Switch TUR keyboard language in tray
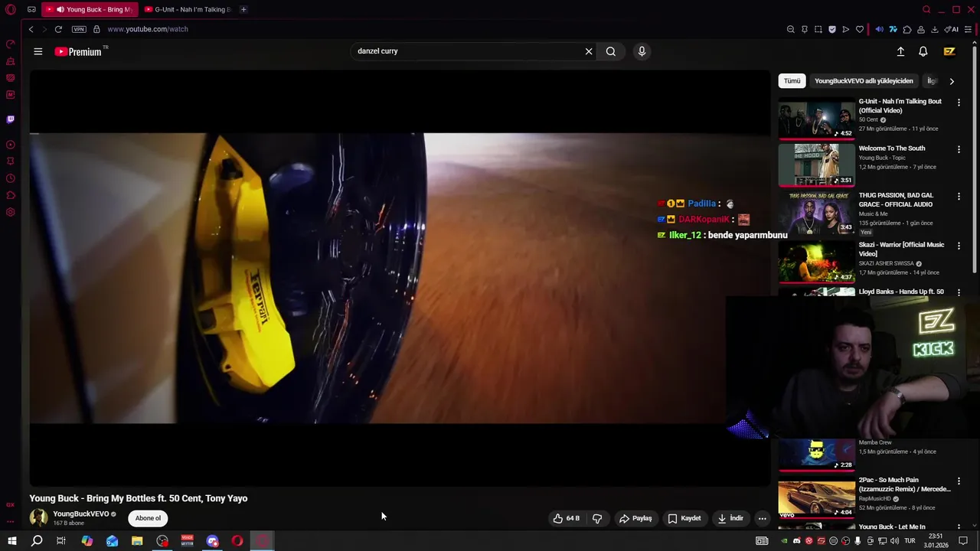 (x=910, y=541)
